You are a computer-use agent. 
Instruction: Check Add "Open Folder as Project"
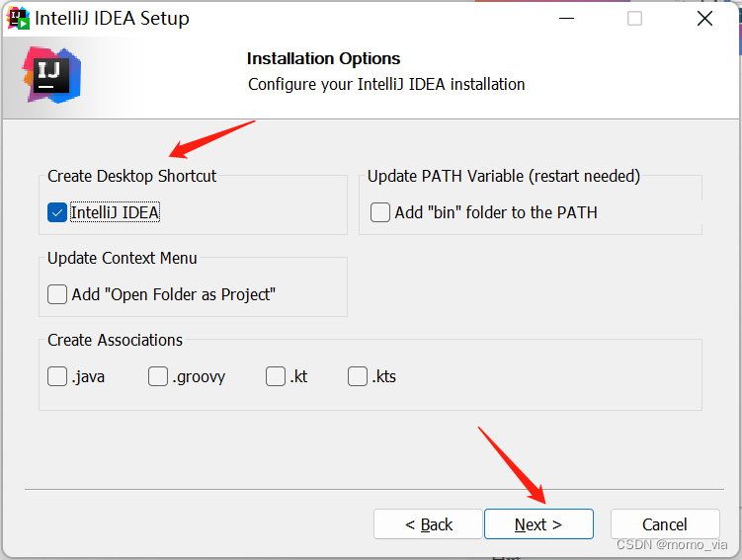click(x=56, y=294)
